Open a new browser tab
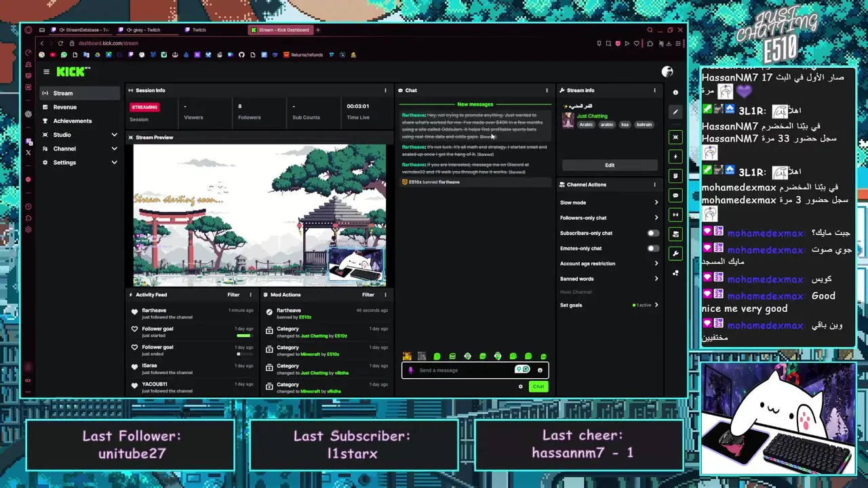 click(x=317, y=30)
